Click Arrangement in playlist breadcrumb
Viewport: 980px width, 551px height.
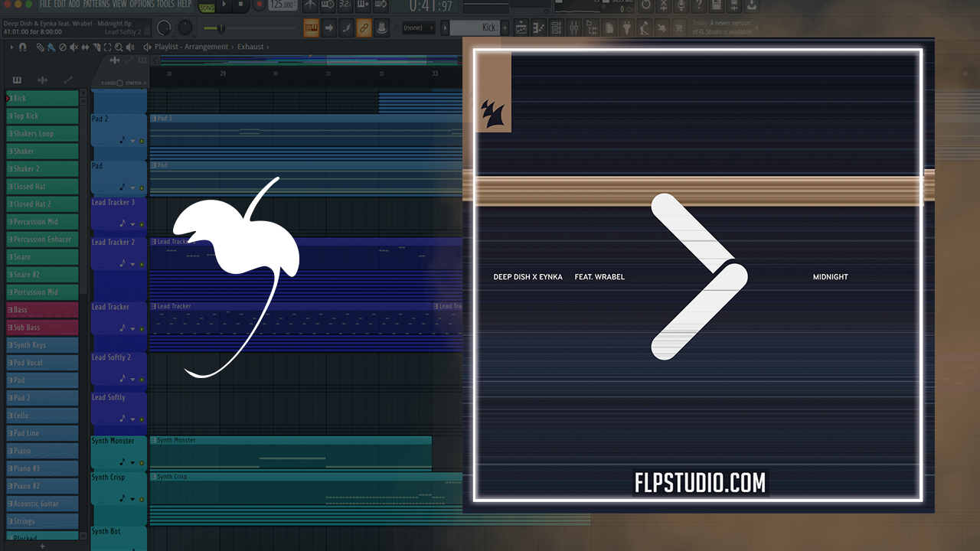coord(207,47)
